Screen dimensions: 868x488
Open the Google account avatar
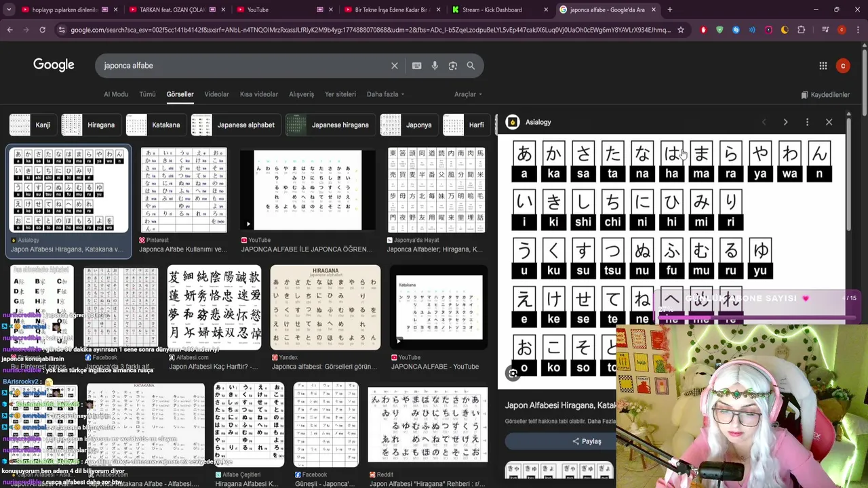coord(843,66)
